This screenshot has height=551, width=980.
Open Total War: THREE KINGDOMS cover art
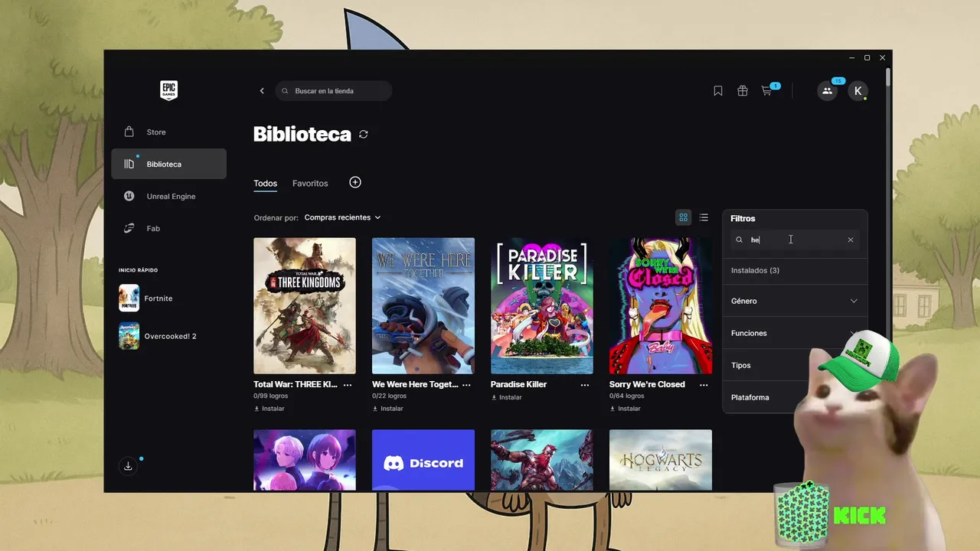point(305,305)
